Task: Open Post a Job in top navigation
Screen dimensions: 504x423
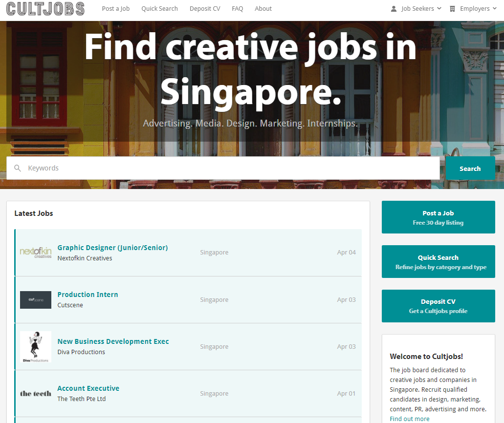Action: [x=116, y=9]
